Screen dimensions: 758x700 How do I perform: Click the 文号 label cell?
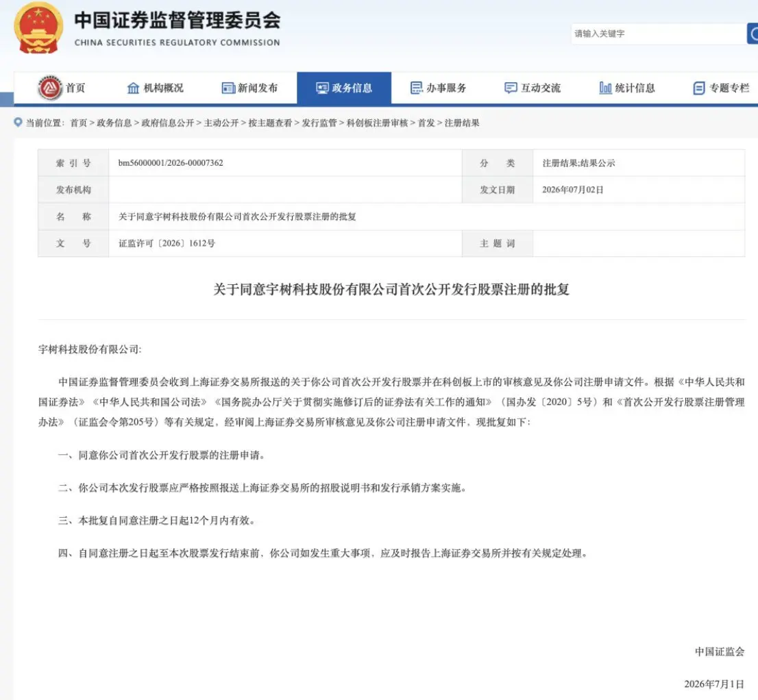[x=73, y=243]
